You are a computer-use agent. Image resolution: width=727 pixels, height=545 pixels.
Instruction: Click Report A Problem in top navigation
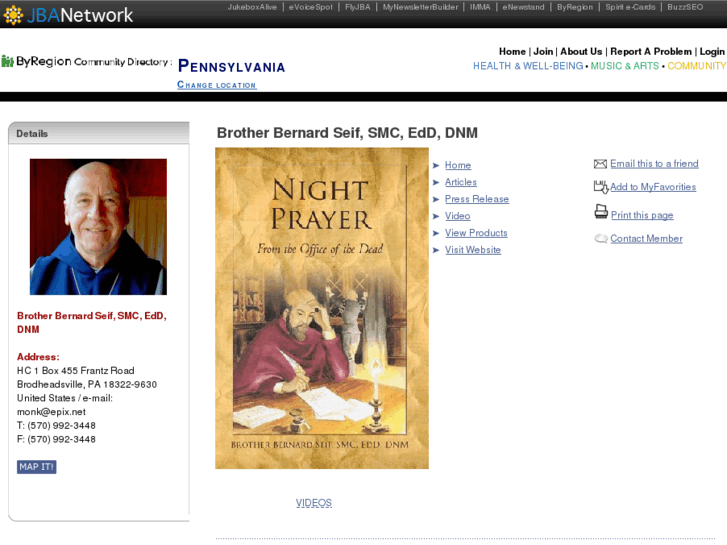[650, 52]
